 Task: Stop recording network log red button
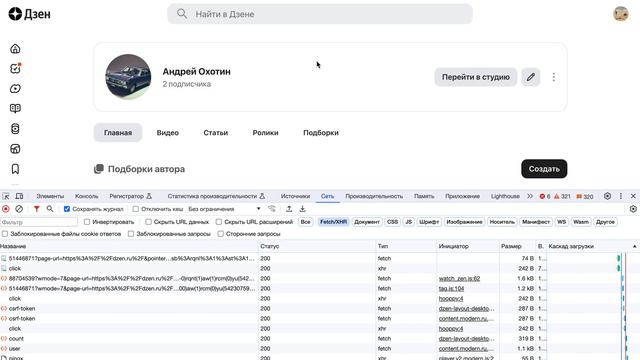coord(6,209)
